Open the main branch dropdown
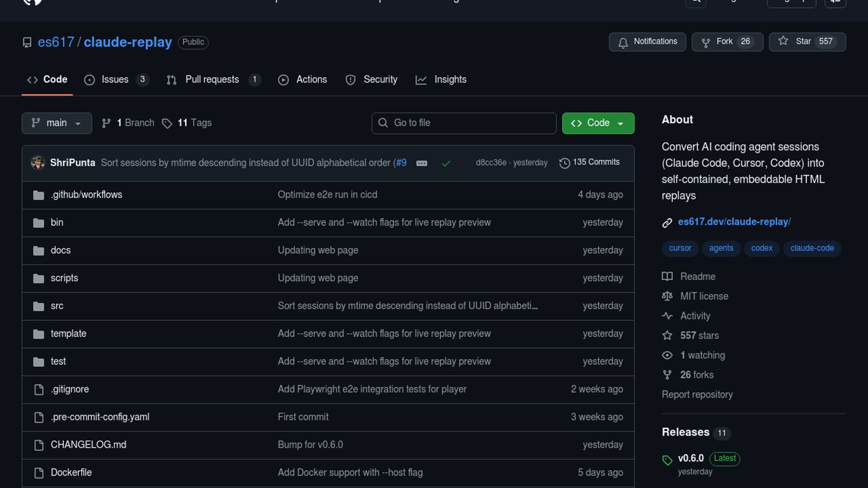The height and width of the screenshot is (488, 868). pyautogui.click(x=57, y=123)
